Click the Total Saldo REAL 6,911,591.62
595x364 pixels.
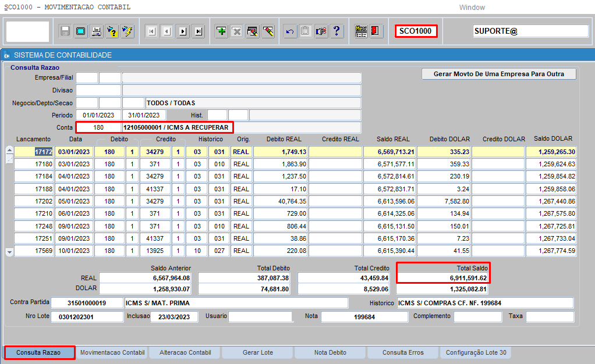[x=442, y=278]
